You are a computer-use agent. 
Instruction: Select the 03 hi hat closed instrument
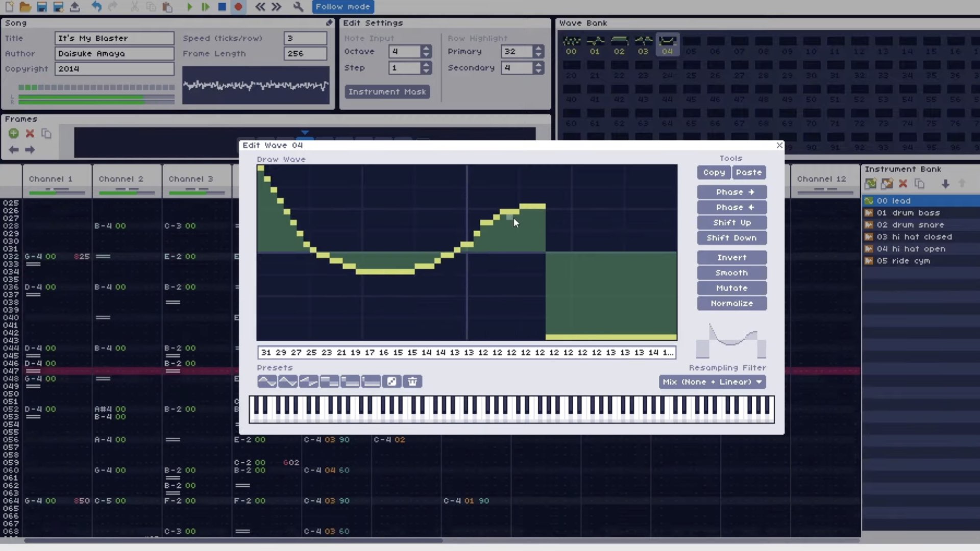tap(914, 237)
